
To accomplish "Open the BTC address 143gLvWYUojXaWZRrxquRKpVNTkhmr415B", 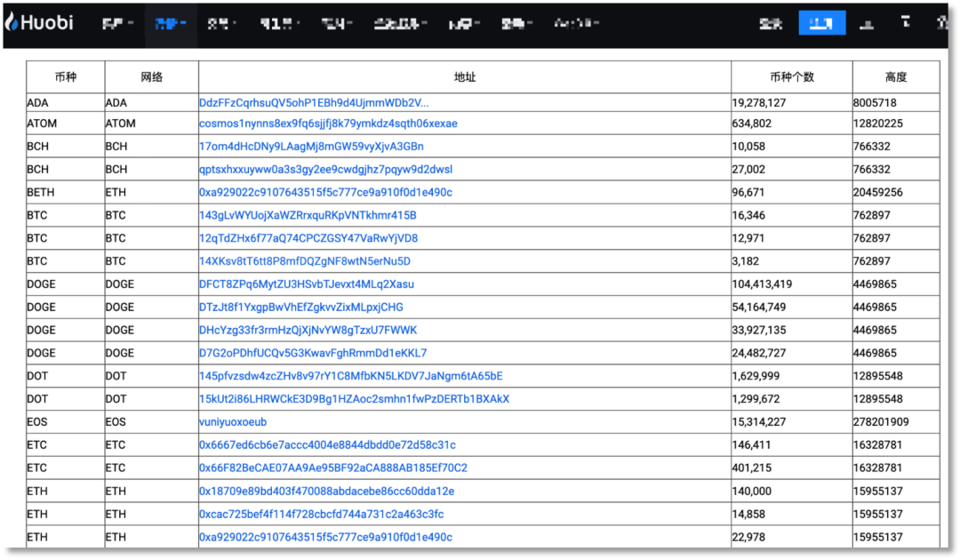I will coord(308,215).
